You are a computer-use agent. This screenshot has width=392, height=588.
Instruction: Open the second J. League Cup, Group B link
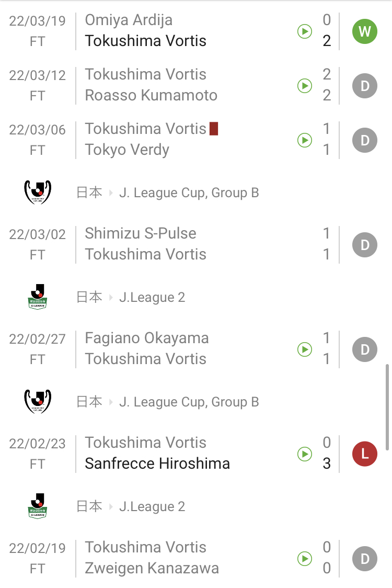tap(189, 402)
